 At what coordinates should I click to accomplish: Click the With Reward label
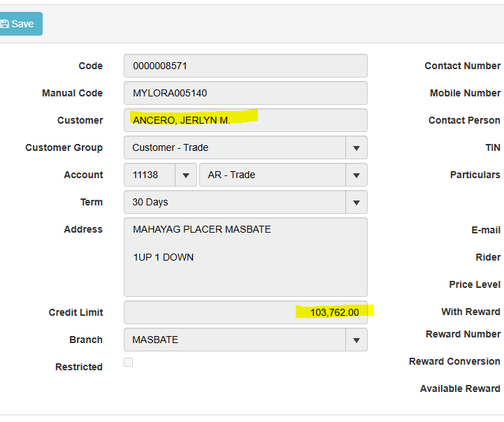470,312
